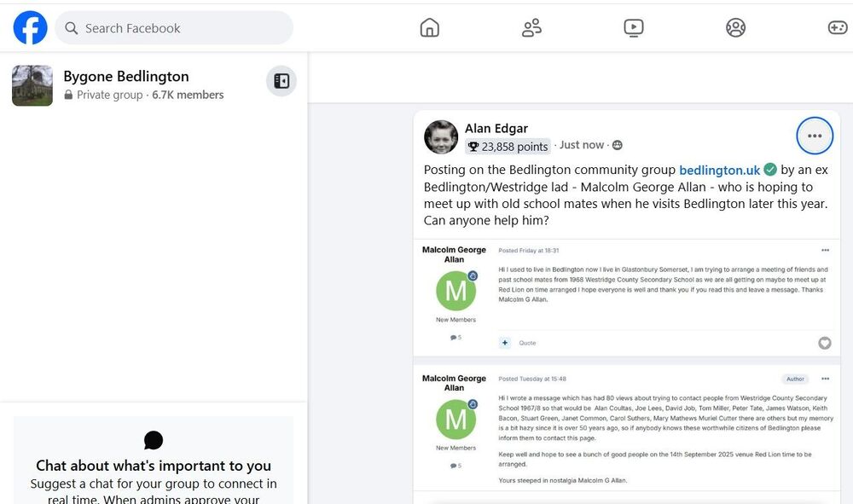Open the Facebook logo home link
This screenshot has width=853, height=504.
click(31, 28)
